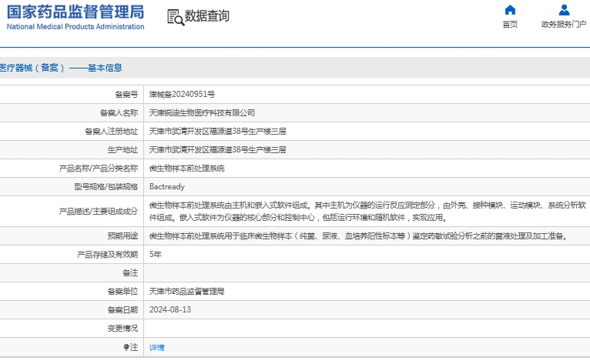Select filing authority 天津市药品监督管理局
590x364 pixels.
tap(187, 292)
